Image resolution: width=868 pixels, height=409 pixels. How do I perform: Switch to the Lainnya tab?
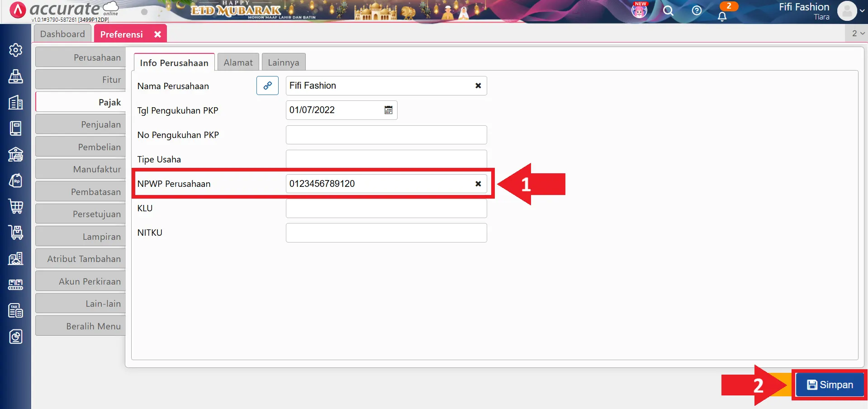click(283, 62)
